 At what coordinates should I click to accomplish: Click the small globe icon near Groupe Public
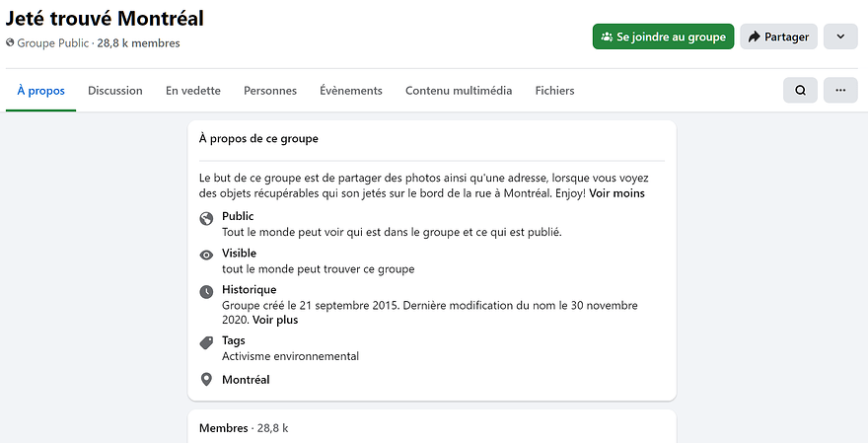tap(10, 42)
